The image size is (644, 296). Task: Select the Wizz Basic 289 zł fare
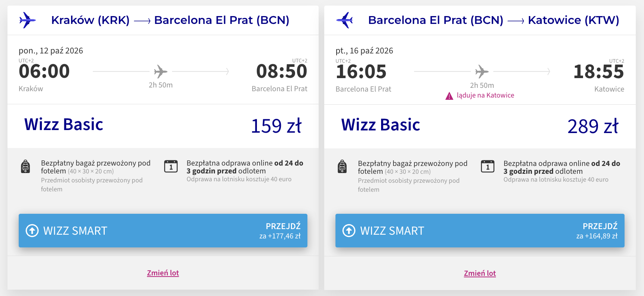tap(480, 126)
